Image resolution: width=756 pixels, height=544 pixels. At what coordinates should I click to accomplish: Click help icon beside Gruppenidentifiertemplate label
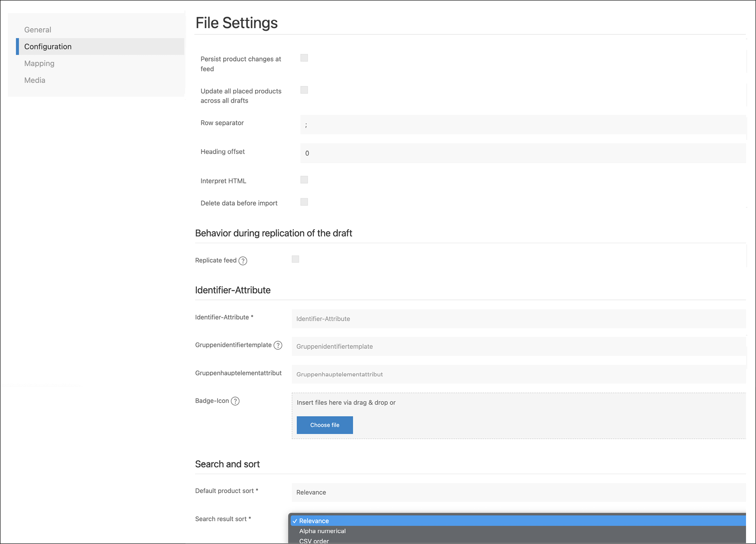pos(278,345)
